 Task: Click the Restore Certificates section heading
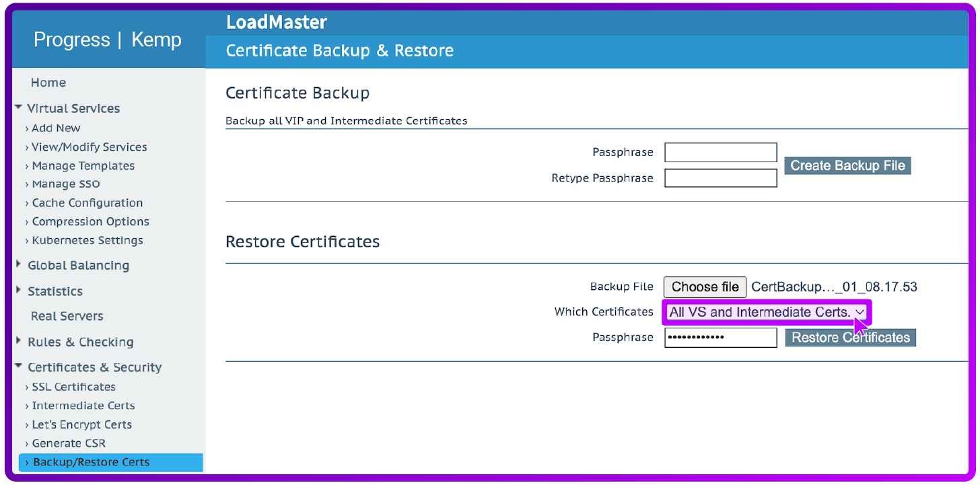303,241
